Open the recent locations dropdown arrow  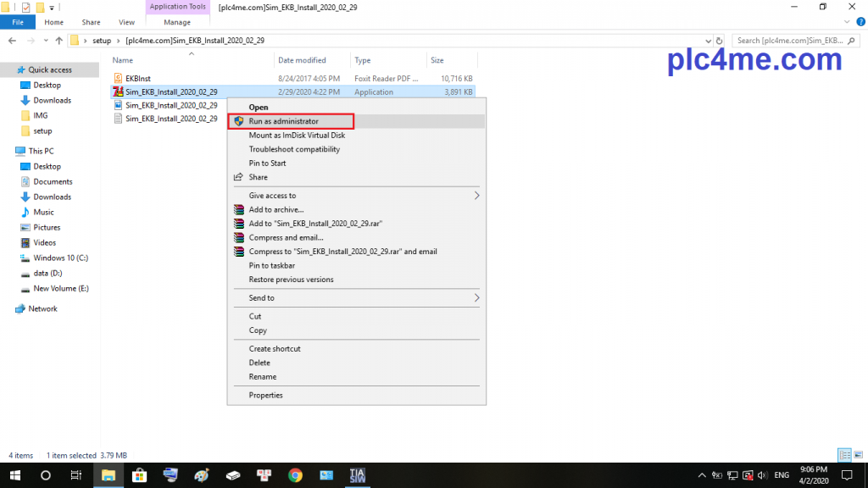44,40
